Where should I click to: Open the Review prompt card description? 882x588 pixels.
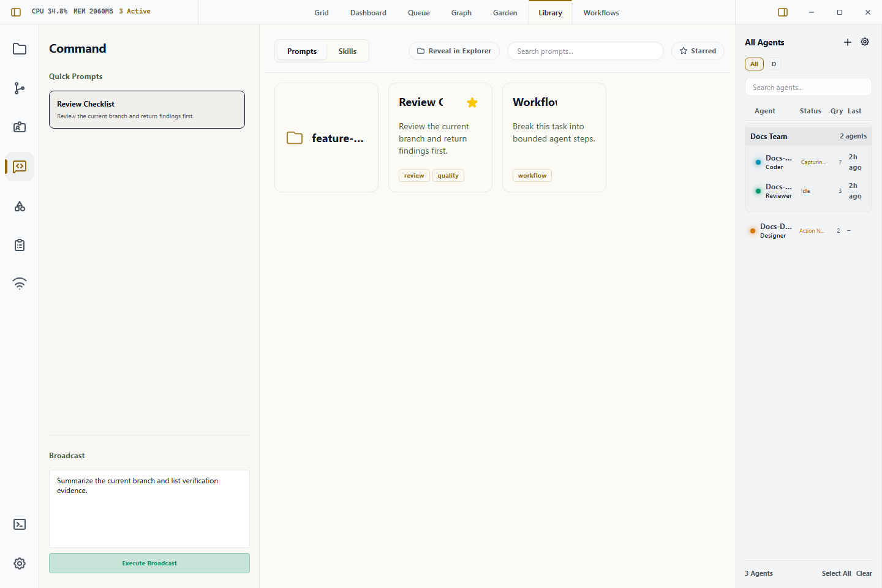point(434,138)
